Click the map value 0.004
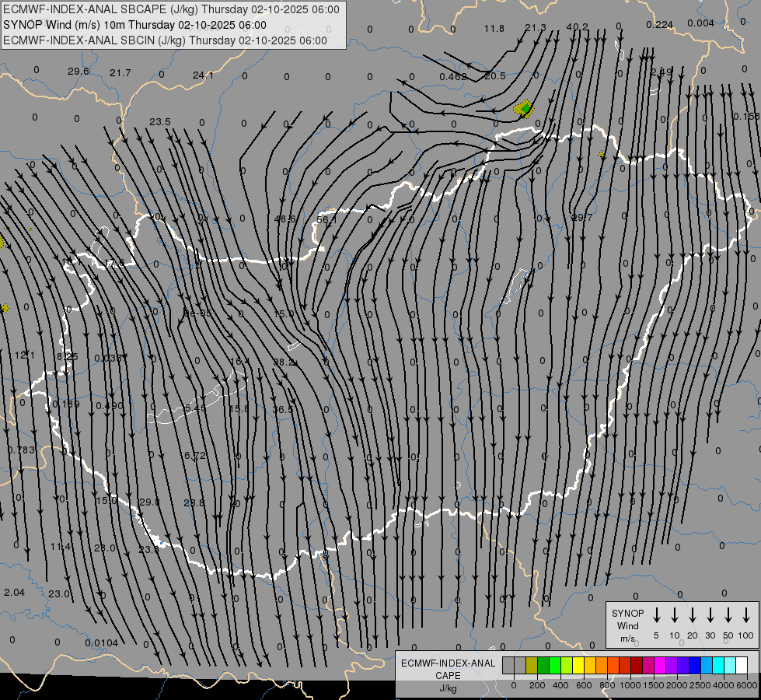Image resolution: width=761 pixels, height=700 pixels. 701,23
